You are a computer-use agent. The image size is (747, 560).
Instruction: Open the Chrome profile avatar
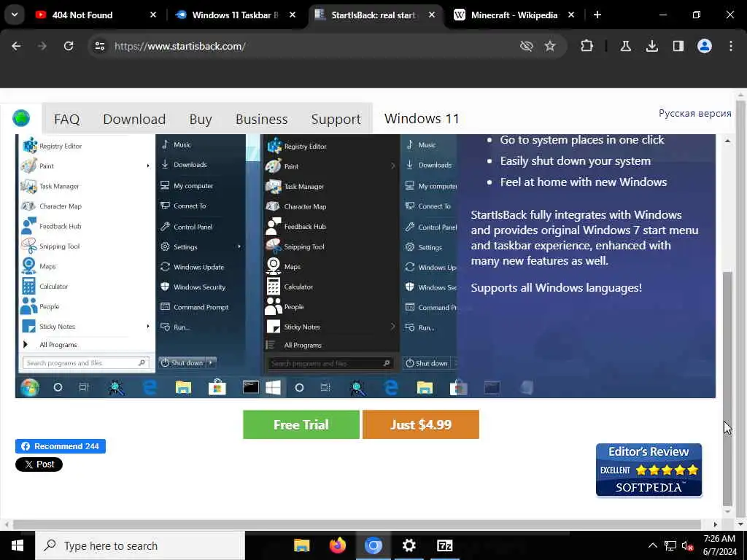pos(704,46)
